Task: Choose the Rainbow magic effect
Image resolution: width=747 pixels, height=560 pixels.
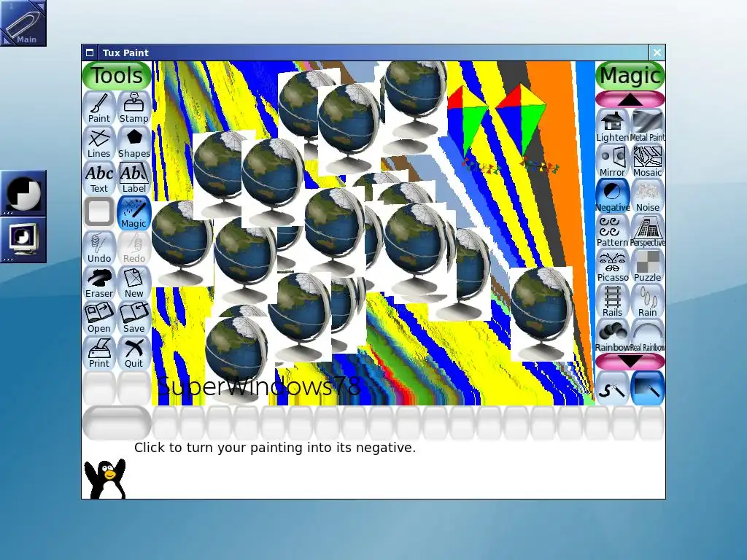Action: pyautogui.click(x=613, y=336)
